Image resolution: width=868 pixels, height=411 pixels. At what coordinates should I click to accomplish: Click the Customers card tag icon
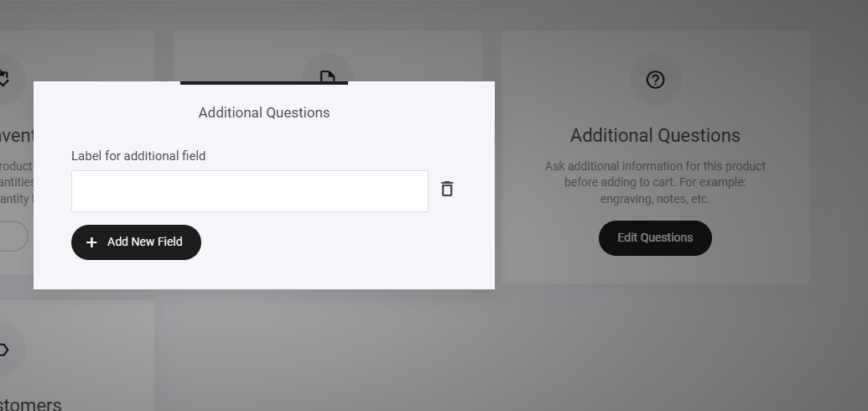tap(4, 349)
